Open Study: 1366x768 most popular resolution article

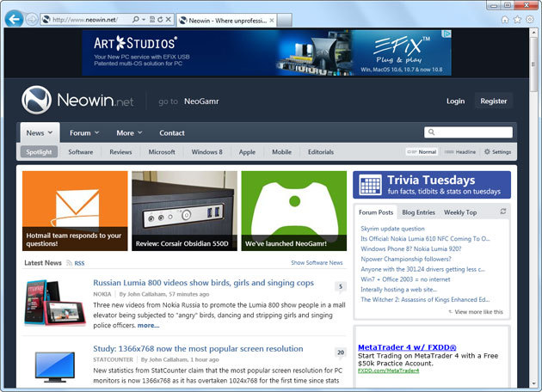pyautogui.click(x=198, y=349)
